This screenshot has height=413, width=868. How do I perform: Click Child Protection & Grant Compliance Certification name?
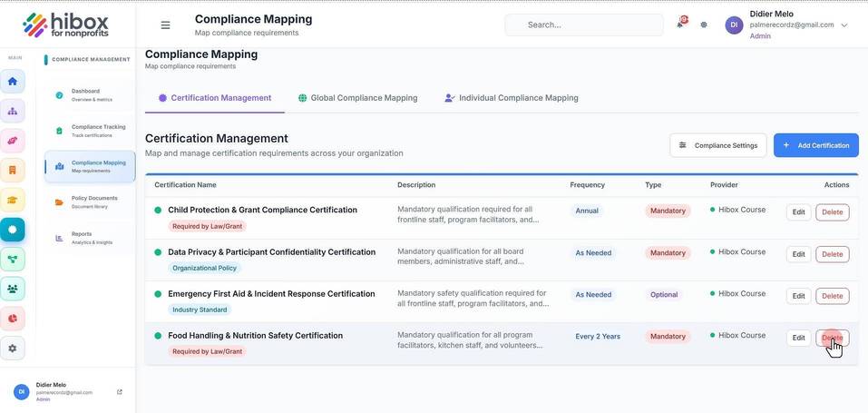(x=262, y=210)
